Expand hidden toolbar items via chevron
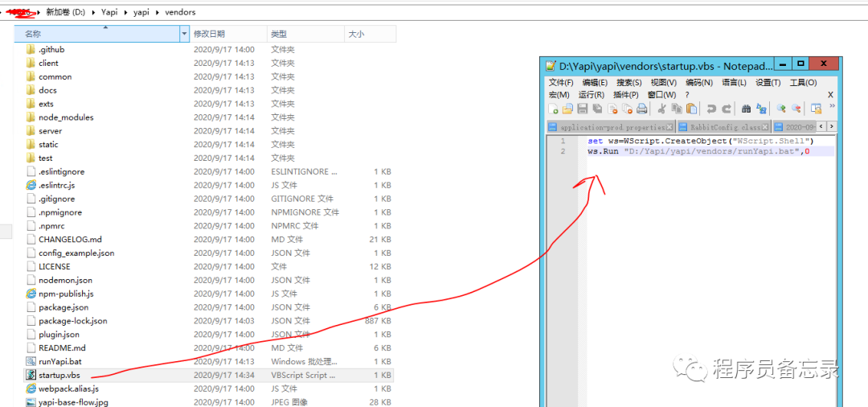868x407 pixels. [832, 105]
